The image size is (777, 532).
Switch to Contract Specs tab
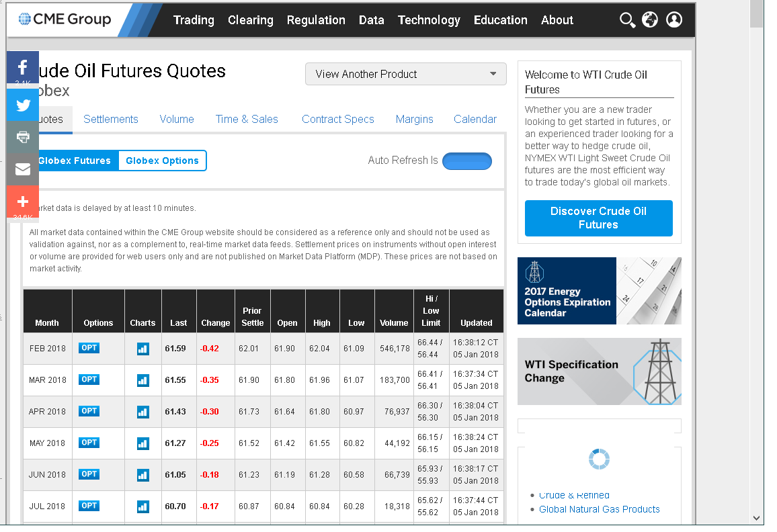(338, 120)
